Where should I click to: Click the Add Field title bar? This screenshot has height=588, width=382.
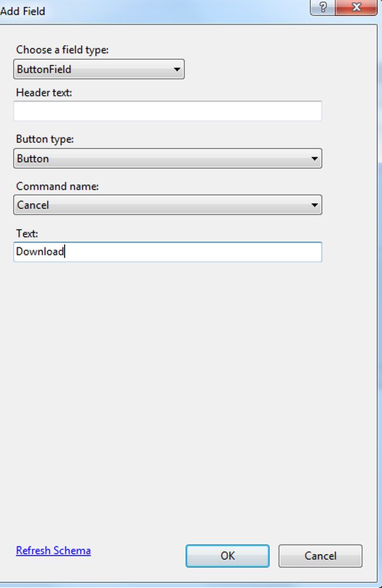[147, 10]
